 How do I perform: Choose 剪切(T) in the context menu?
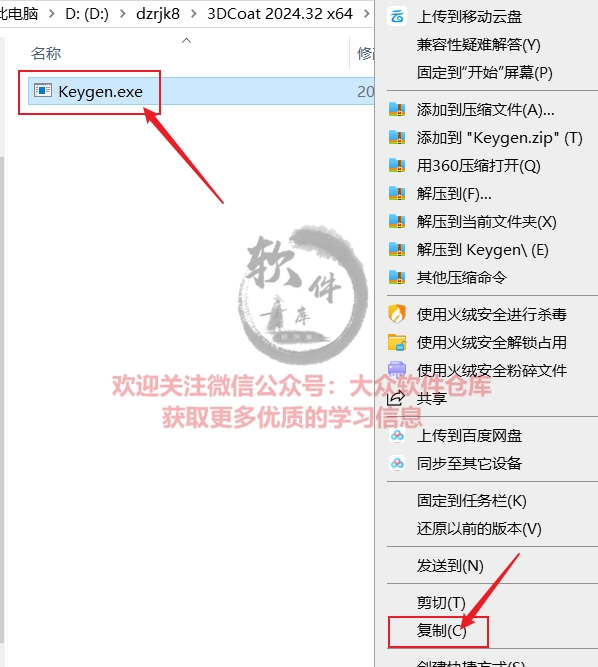(441, 603)
